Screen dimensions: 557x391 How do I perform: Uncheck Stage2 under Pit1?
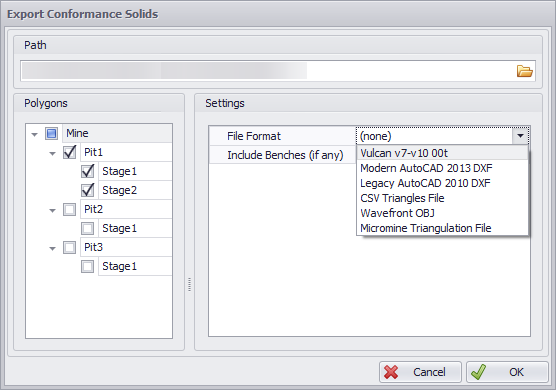(x=87, y=190)
